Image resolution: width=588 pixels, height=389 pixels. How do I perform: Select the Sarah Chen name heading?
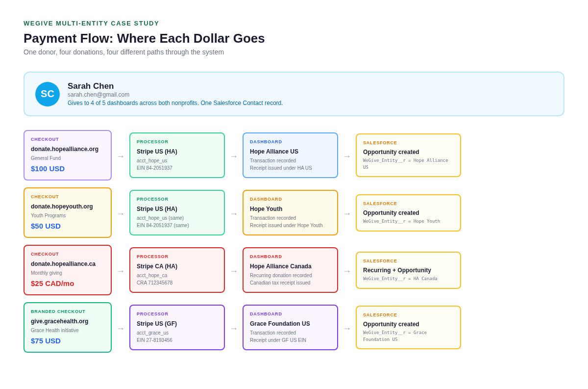[91, 86]
